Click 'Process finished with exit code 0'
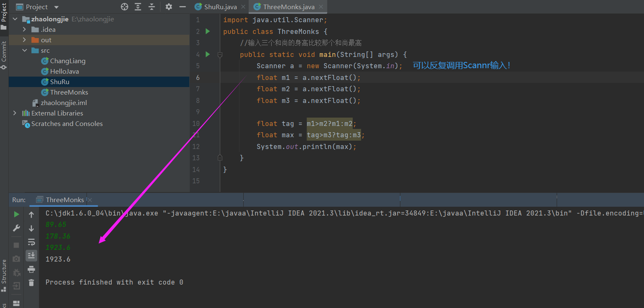The height and width of the screenshot is (308, 644). coord(114,282)
